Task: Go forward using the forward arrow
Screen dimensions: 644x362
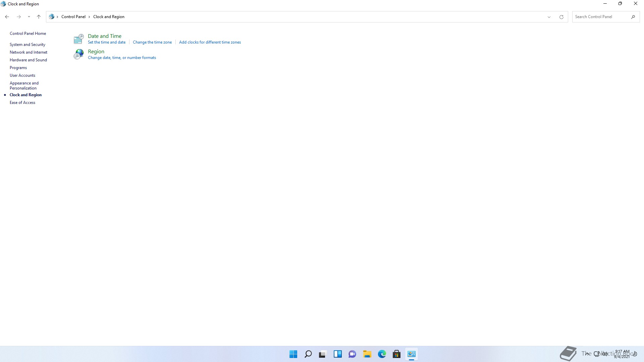Action: pyautogui.click(x=19, y=17)
